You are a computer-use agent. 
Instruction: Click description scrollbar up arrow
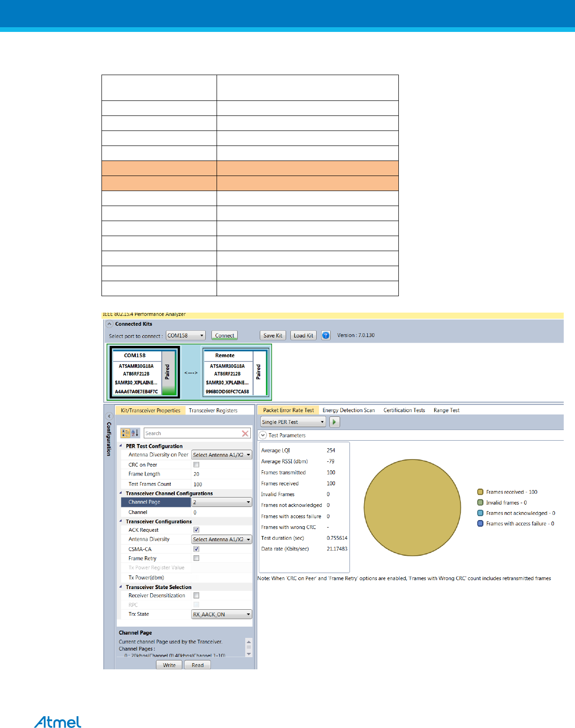click(249, 641)
